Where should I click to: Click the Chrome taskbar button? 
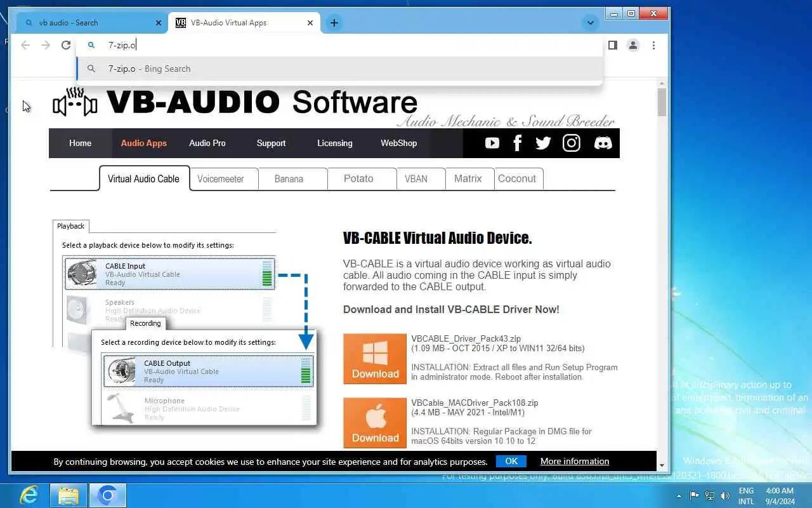[108, 495]
